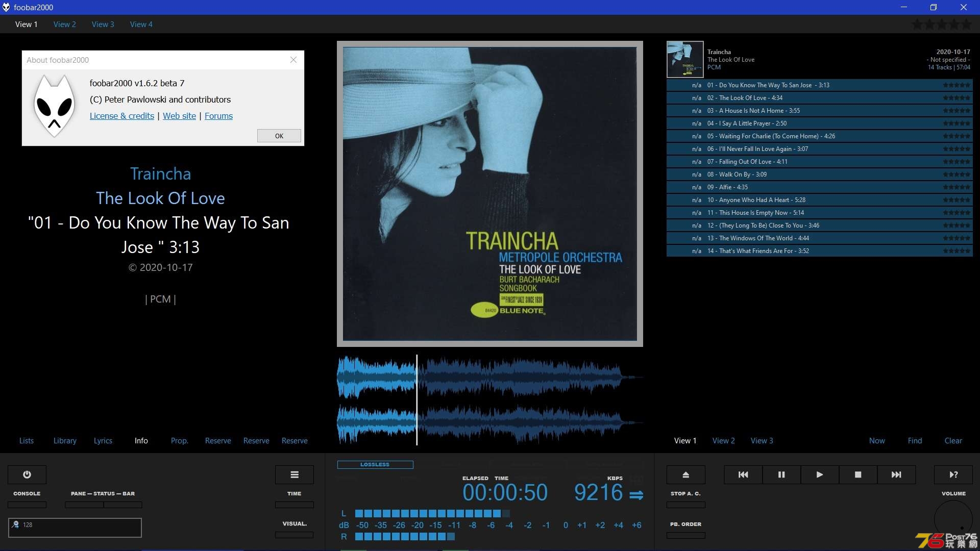The image size is (980, 551).
Task: Click the LOSSLESS indicator box
Action: point(375,465)
